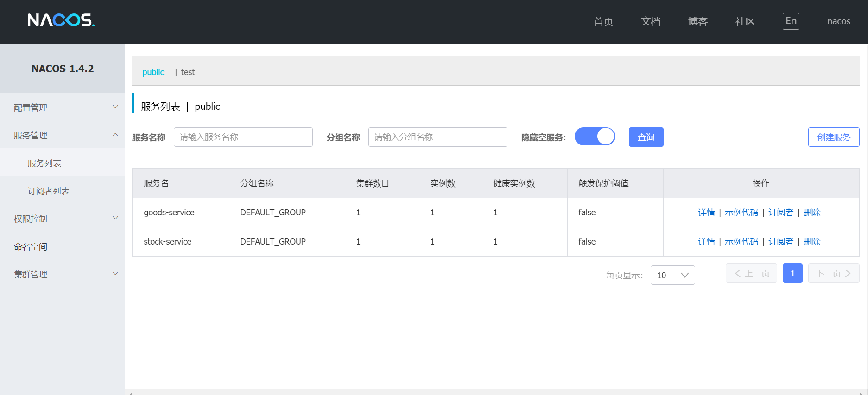
Task: Open 服务列表 in the sidebar
Action: pos(63,163)
